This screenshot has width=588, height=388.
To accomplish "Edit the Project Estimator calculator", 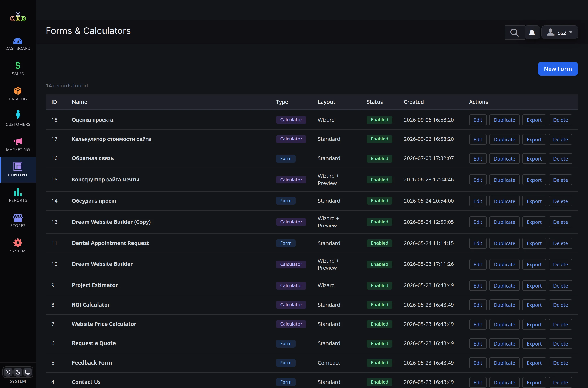I will coord(478,286).
